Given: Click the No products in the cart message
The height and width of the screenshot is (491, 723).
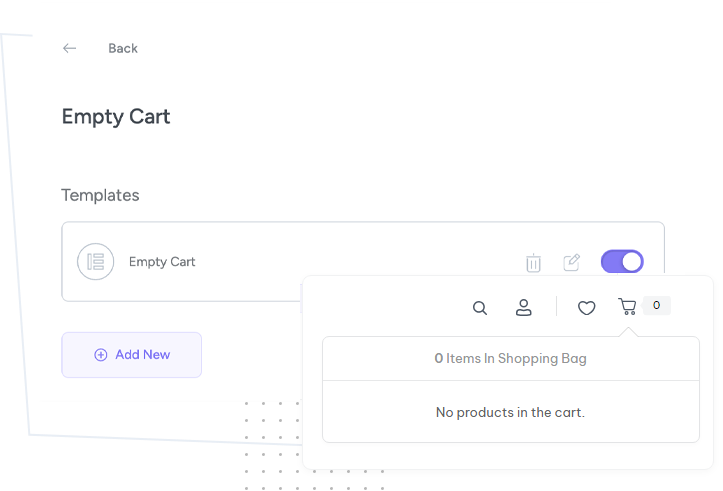Looking at the screenshot, I should point(510,412).
